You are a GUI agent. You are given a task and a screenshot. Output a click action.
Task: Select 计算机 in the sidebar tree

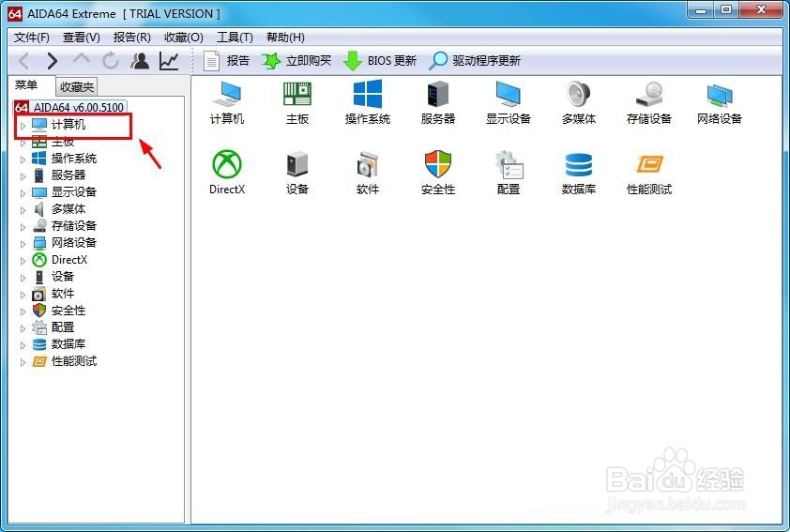[x=59, y=125]
